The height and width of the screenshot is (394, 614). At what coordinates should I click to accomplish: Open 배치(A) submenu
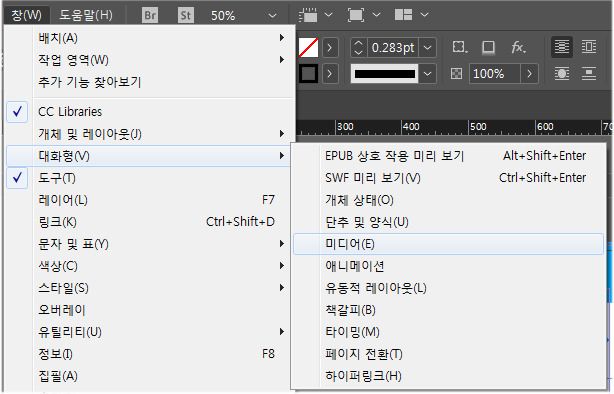point(150,38)
